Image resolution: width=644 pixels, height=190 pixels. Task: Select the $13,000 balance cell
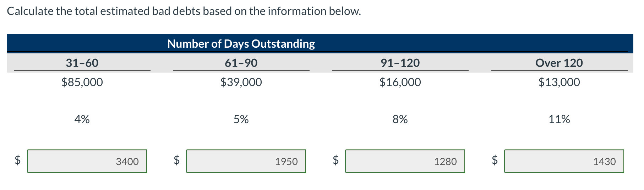[x=559, y=82]
